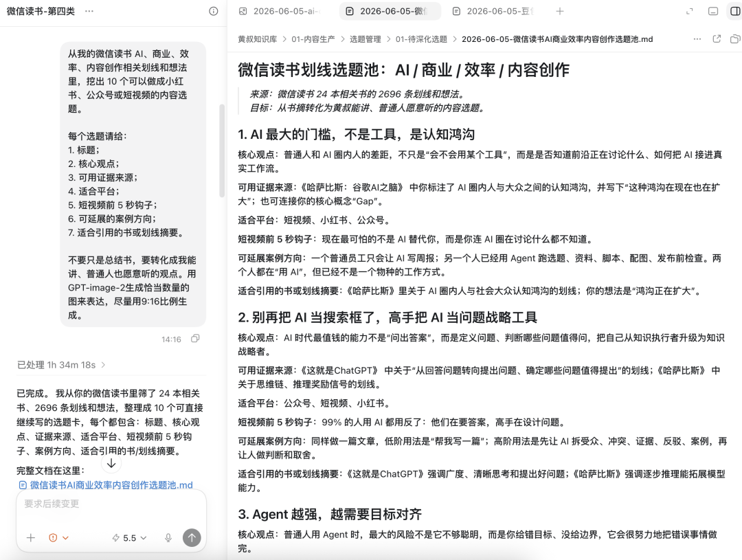Switch to the 2026-06-05-豆包 tab
742x560 pixels.
coord(493,11)
